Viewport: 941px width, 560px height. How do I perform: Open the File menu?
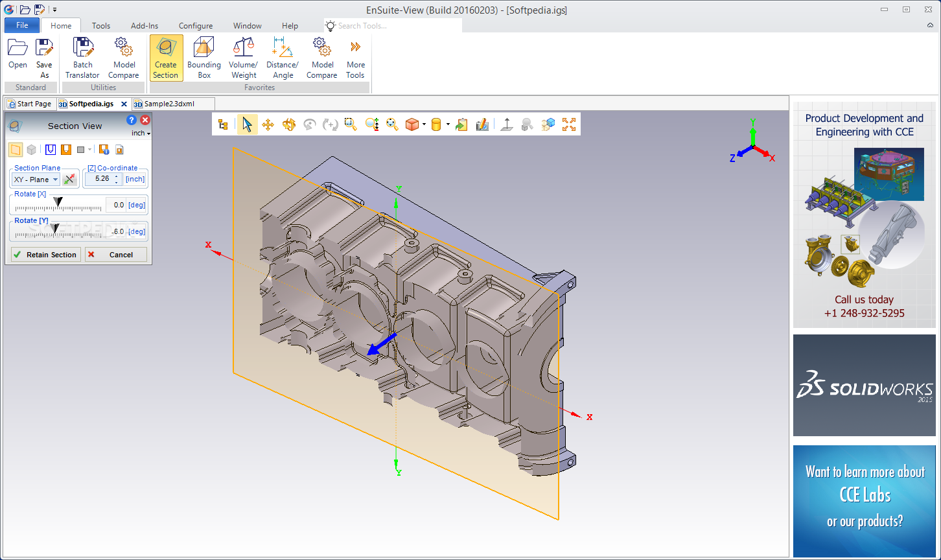point(22,25)
